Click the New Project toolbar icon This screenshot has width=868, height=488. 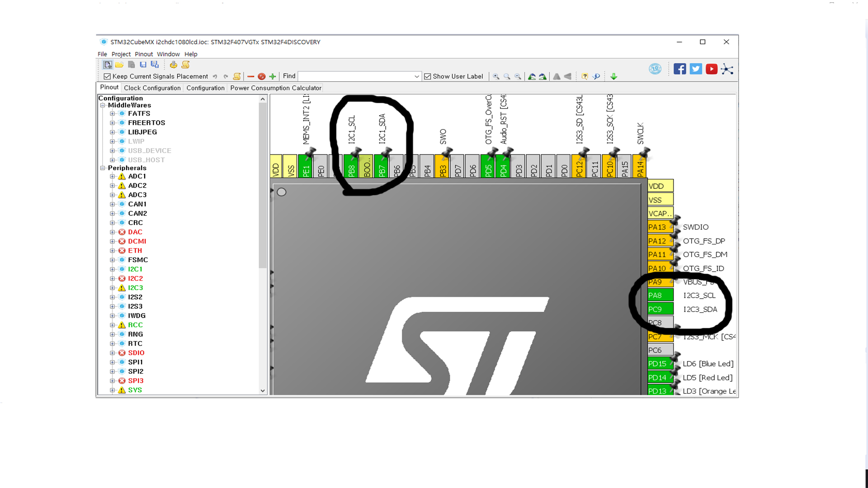(108, 65)
